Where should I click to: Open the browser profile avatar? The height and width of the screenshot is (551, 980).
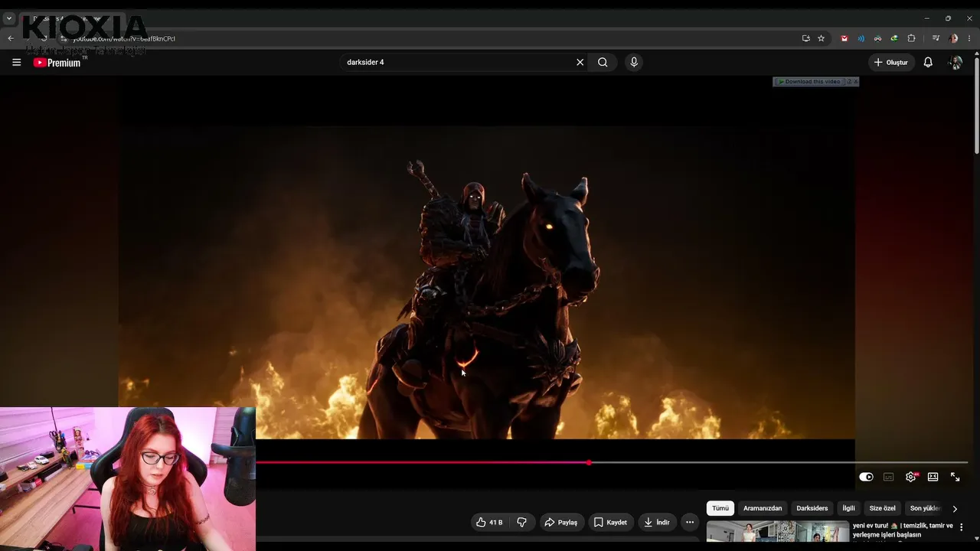tap(953, 38)
